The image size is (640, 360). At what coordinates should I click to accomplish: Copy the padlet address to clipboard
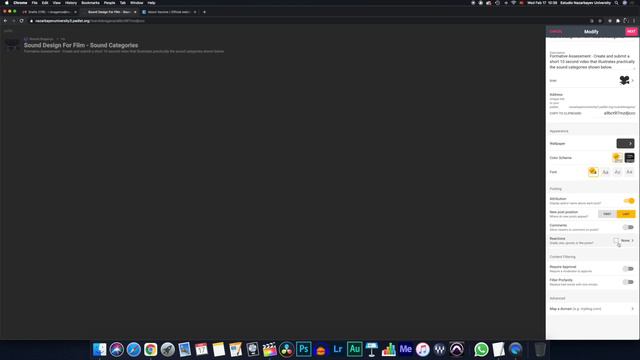(x=565, y=113)
